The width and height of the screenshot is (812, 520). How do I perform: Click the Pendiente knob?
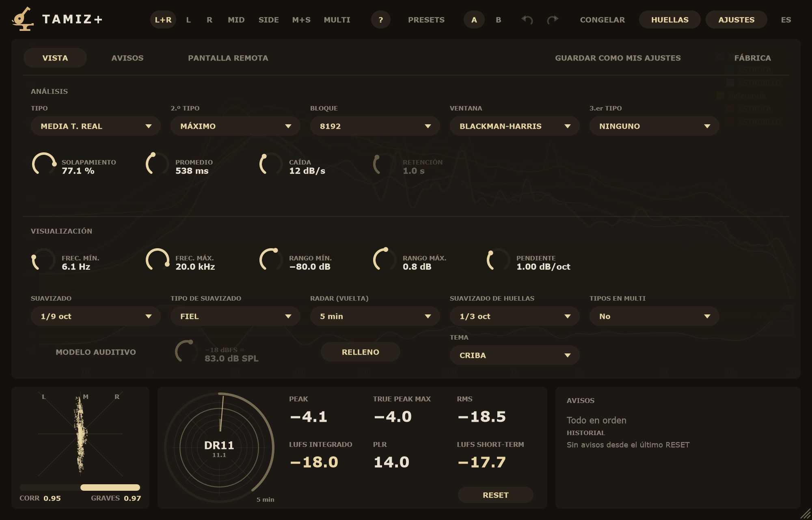click(x=499, y=260)
